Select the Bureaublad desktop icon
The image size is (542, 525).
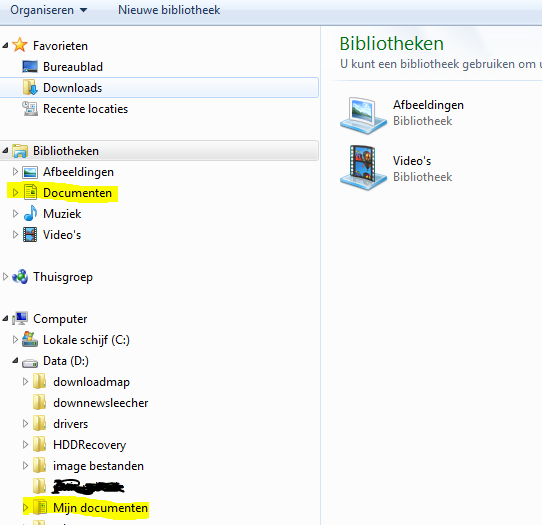(30, 66)
